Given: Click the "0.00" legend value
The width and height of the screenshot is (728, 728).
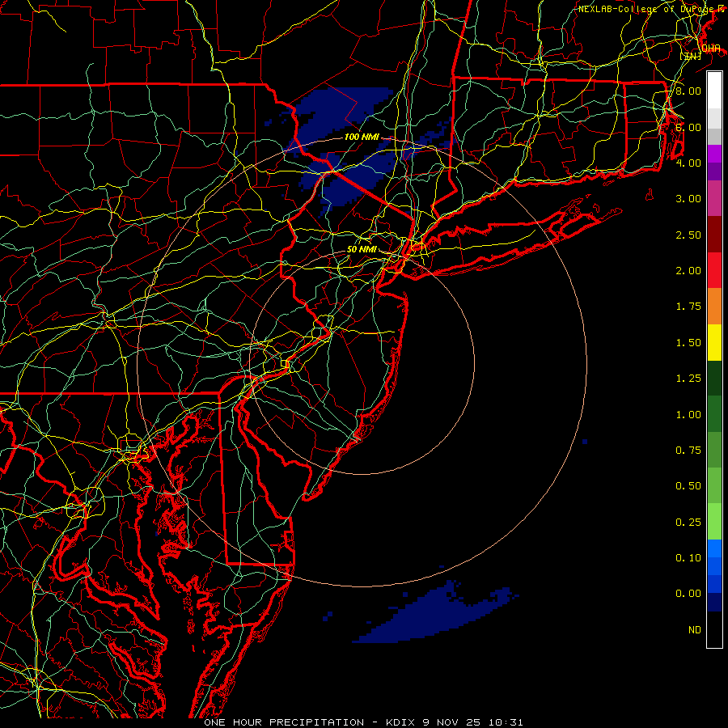Looking at the screenshot, I should 688,594.
